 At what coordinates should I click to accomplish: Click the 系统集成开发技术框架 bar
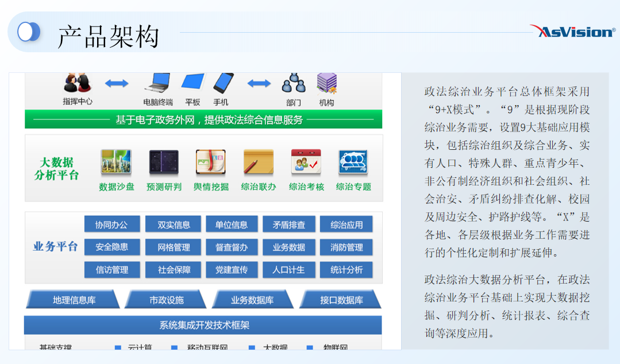[x=203, y=325]
